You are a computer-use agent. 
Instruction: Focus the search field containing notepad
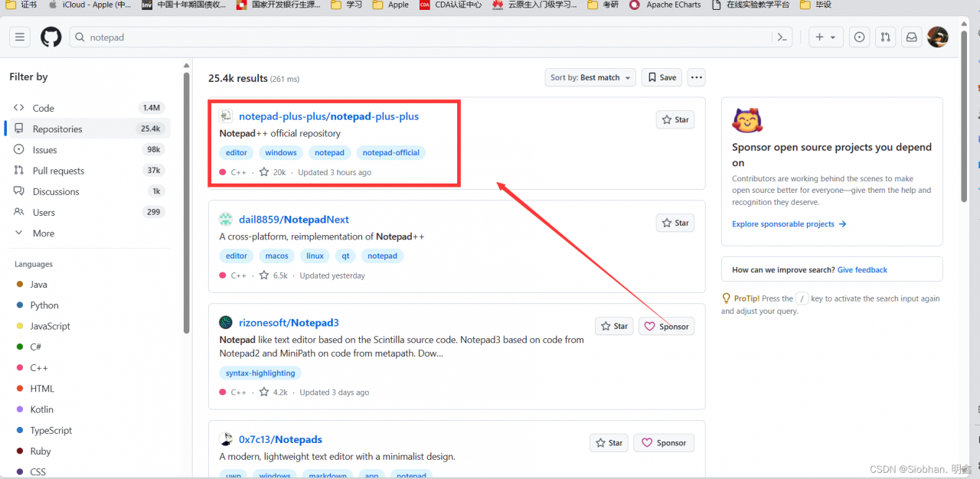[x=421, y=37]
